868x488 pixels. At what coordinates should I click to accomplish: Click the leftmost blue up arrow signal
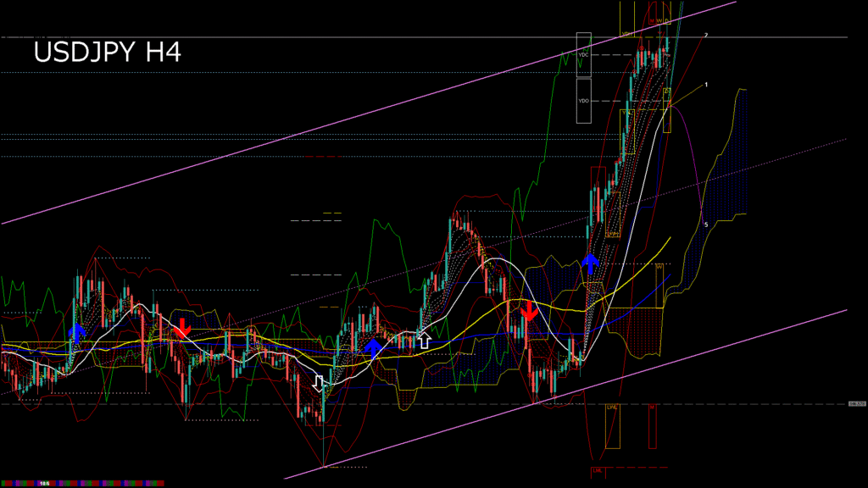pyautogui.click(x=77, y=330)
